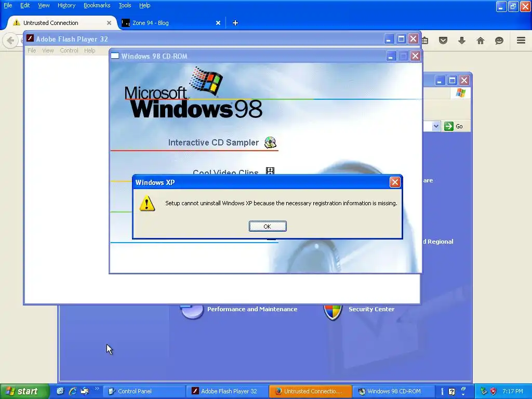
Task: Minimize the Windows 98 CD-ROM window
Action: click(x=391, y=56)
